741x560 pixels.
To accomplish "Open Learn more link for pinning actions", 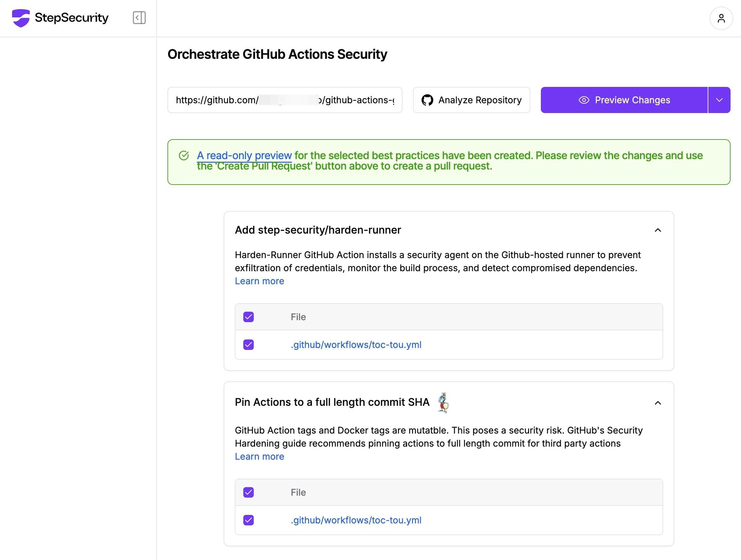I will tap(259, 456).
